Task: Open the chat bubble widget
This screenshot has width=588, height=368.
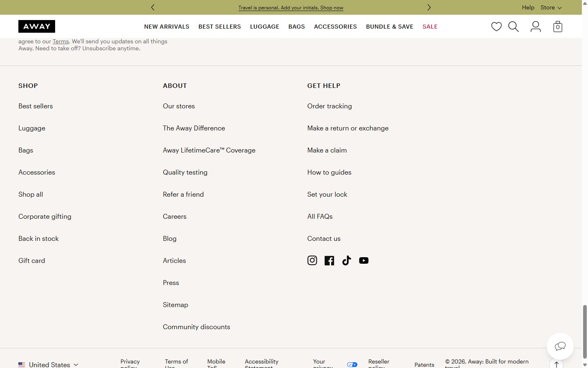Action: 560,346
